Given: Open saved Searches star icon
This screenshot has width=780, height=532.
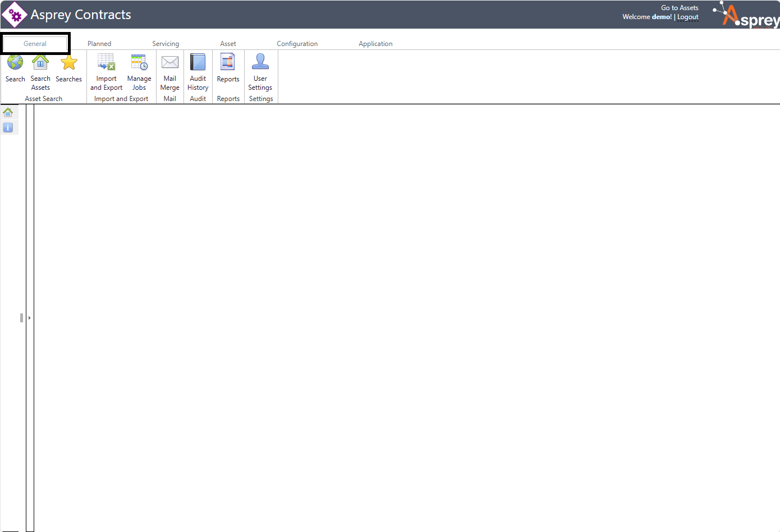Looking at the screenshot, I should pos(68,62).
